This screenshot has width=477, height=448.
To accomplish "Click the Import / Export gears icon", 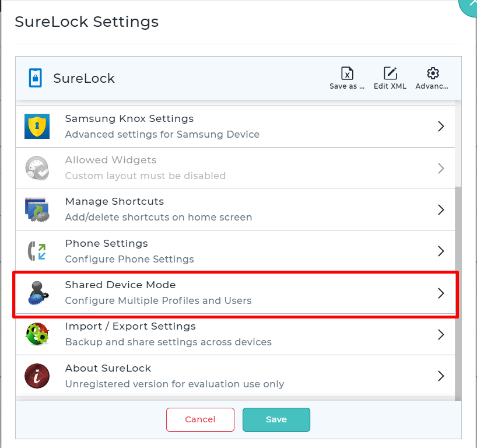I will (37, 334).
